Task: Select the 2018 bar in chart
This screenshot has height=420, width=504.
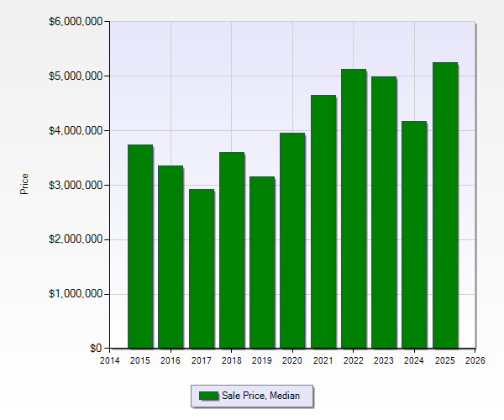Action: pyautogui.click(x=232, y=249)
